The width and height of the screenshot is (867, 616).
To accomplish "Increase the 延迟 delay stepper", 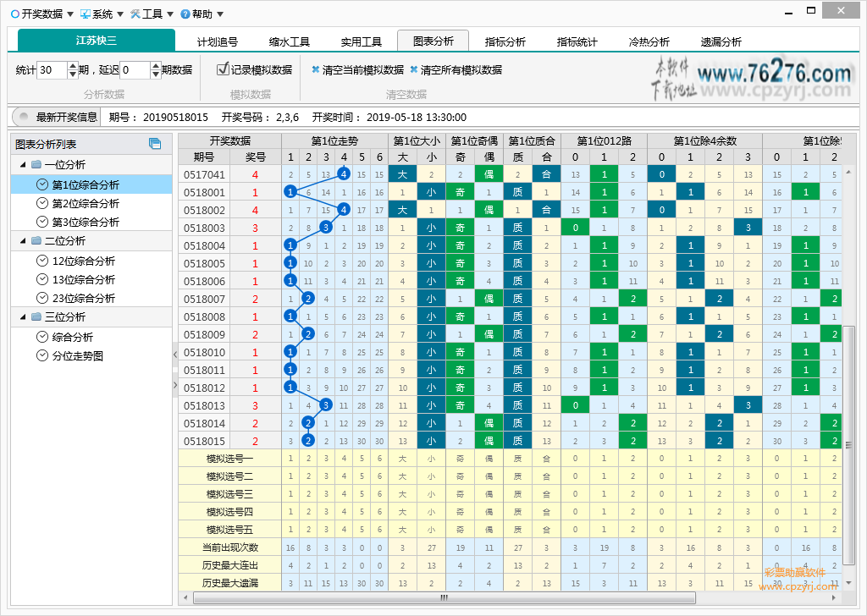I will click(156, 66).
